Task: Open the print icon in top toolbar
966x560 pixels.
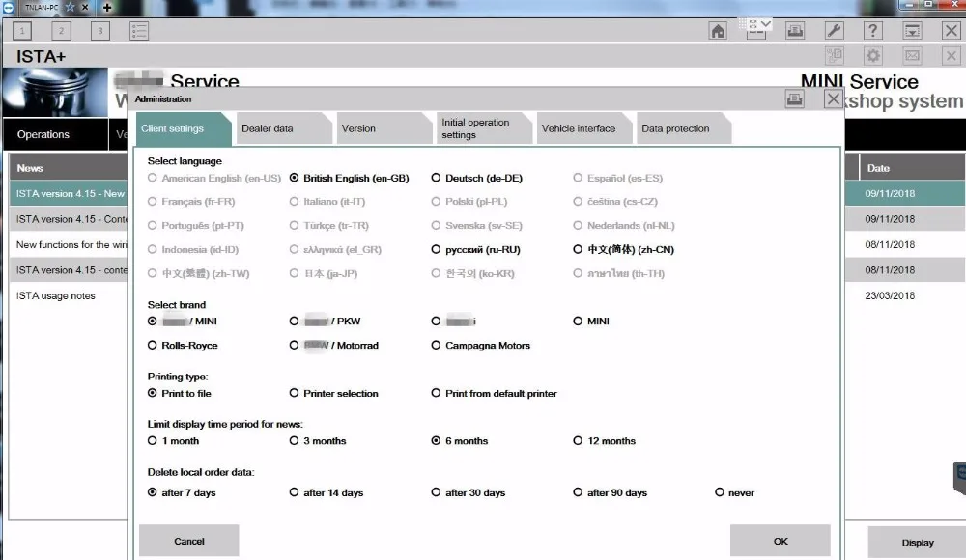Action: 795,30
